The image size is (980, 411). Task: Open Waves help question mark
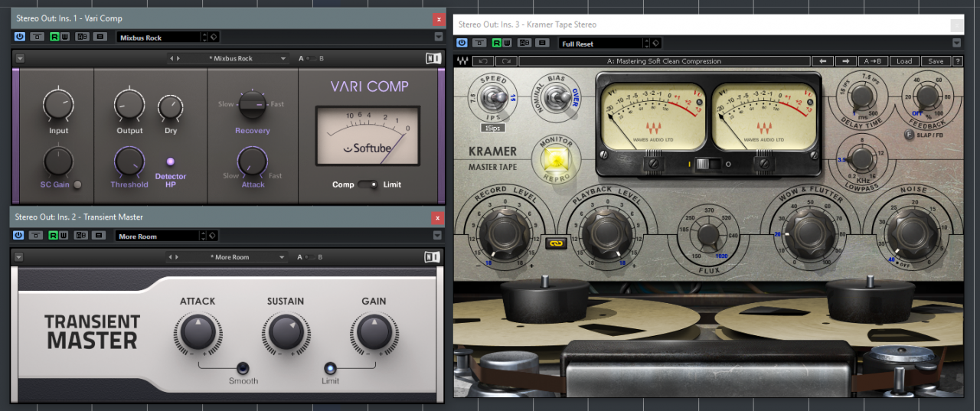click(x=958, y=61)
